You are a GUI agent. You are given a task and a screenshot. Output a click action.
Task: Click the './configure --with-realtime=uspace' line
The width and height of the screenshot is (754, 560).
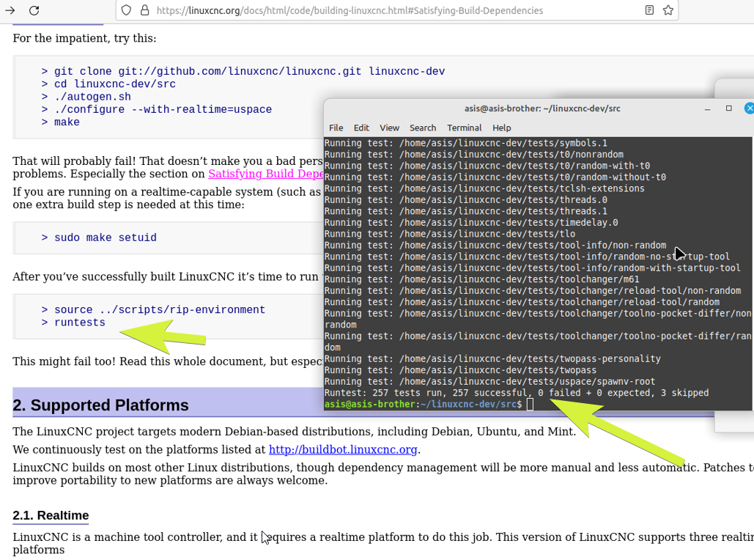point(156,109)
